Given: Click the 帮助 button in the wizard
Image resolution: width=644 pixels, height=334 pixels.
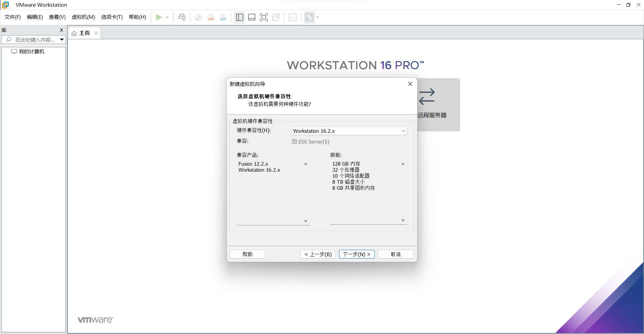Looking at the screenshot, I should (248, 254).
